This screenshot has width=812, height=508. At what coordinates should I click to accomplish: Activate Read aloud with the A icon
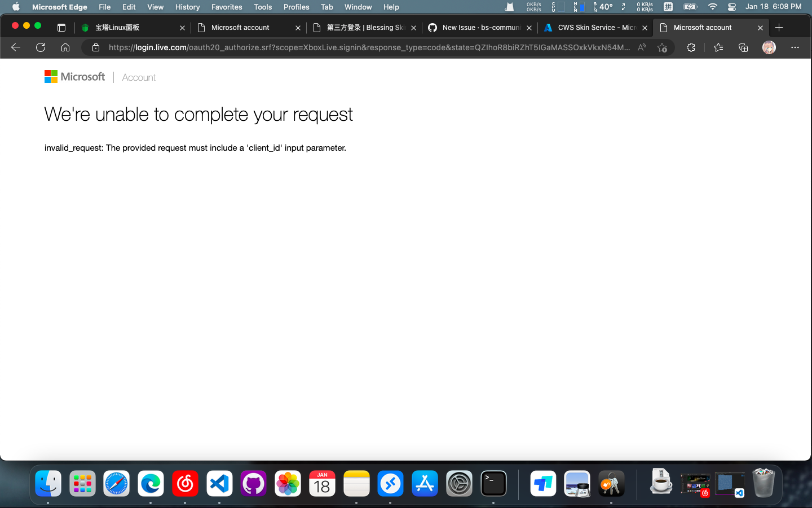pyautogui.click(x=642, y=47)
